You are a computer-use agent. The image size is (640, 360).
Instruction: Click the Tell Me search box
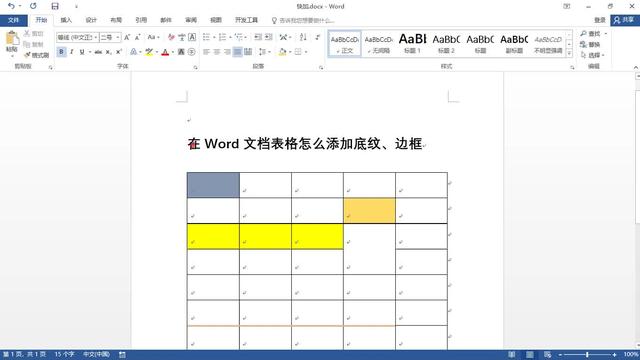click(x=303, y=20)
